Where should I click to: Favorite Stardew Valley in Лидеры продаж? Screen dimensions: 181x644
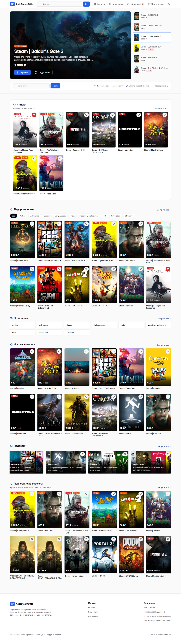(x=32, y=269)
